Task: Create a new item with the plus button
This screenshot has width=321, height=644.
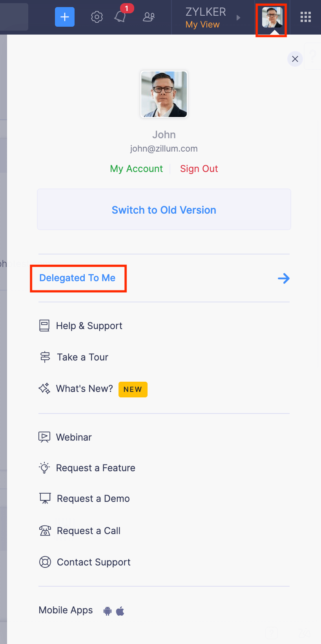Action: click(x=64, y=17)
